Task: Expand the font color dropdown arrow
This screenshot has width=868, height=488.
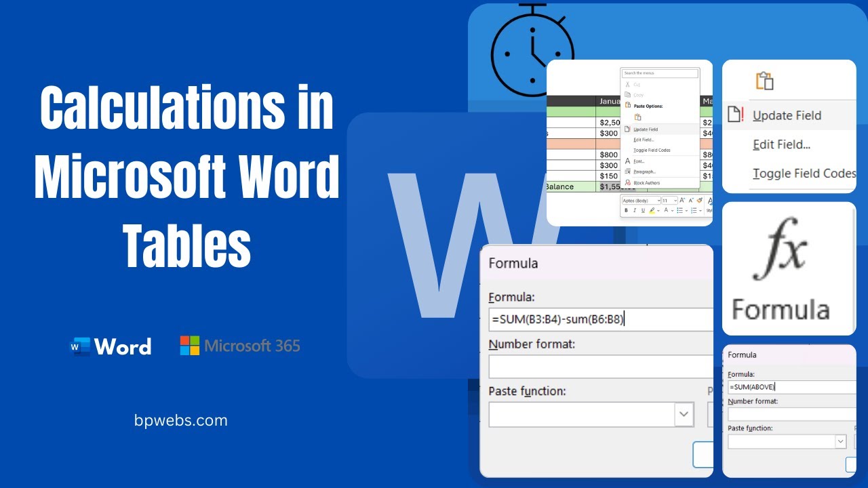Action: [x=672, y=211]
